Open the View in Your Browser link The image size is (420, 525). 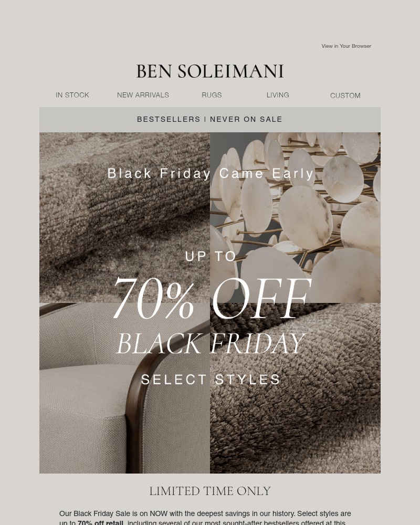point(346,46)
